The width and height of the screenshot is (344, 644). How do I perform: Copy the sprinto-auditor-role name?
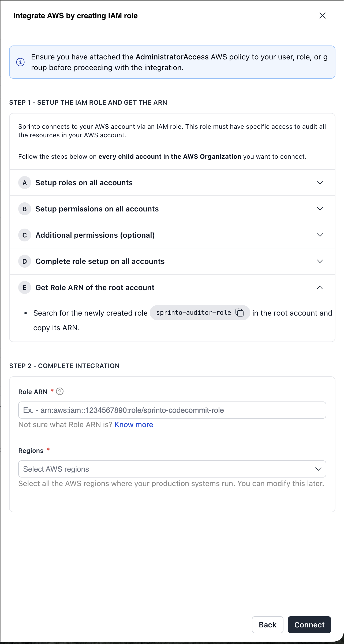[x=240, y=312]
